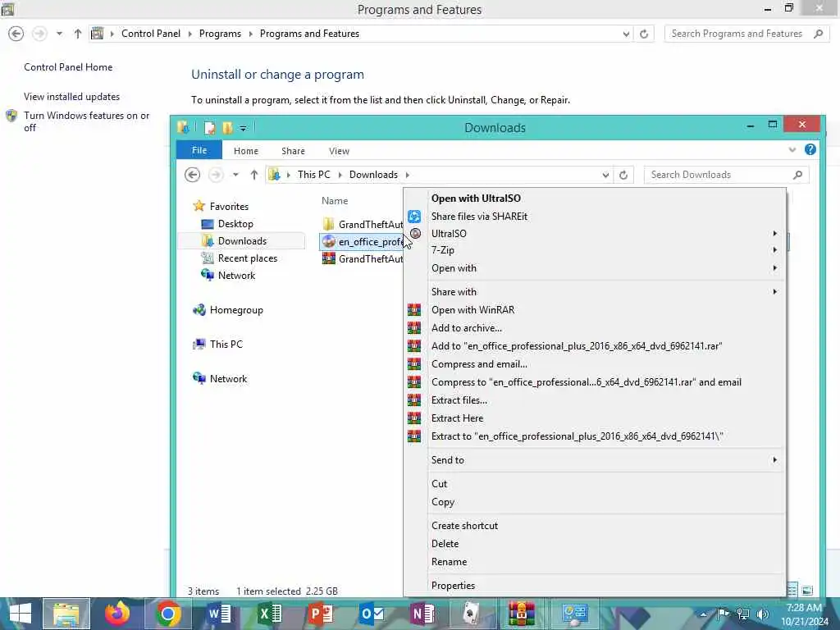Switch to Control Panel taskbar icon
The width and height of the screenshot is (840, 630).
pyautogui.click(x=573, y=614)
